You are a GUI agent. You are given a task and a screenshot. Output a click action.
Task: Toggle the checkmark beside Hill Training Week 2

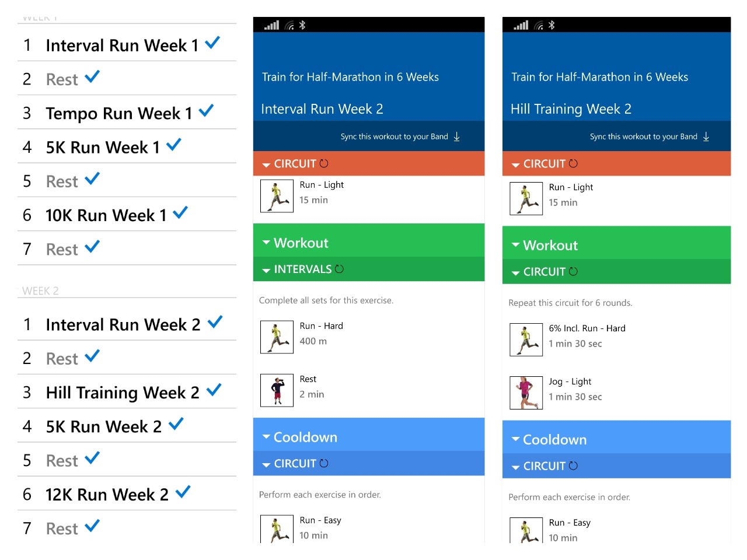pyautogui.click(x=214, y=389)
